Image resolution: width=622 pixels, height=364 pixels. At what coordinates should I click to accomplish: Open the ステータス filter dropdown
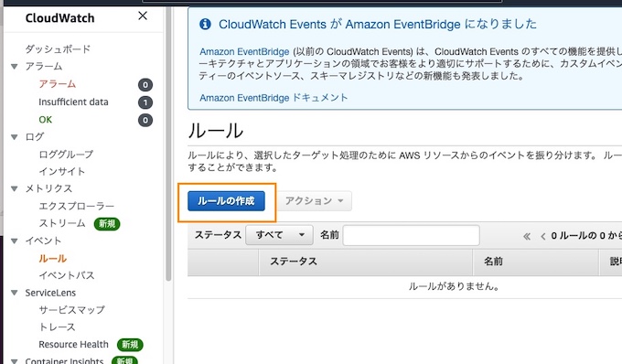pos(279,235)
